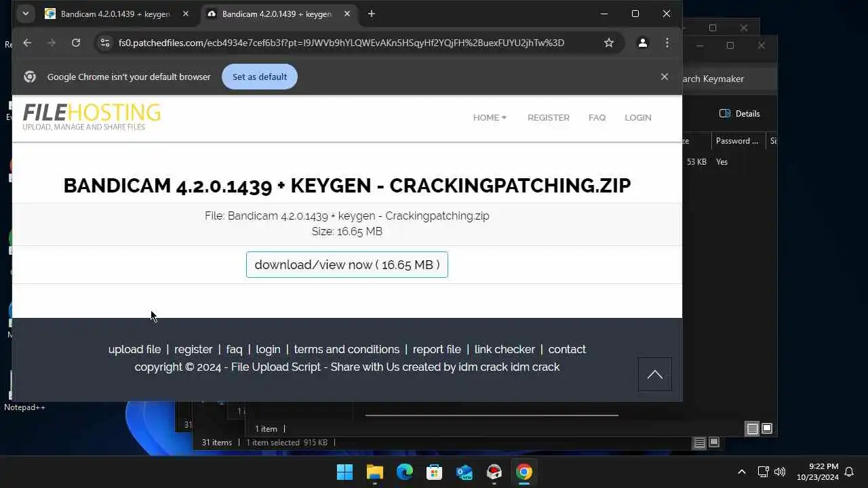Bookmark this page with the star icon
The height and width of the screenshot is (488, 868).
pyautogui.click(x=609, y=43)
